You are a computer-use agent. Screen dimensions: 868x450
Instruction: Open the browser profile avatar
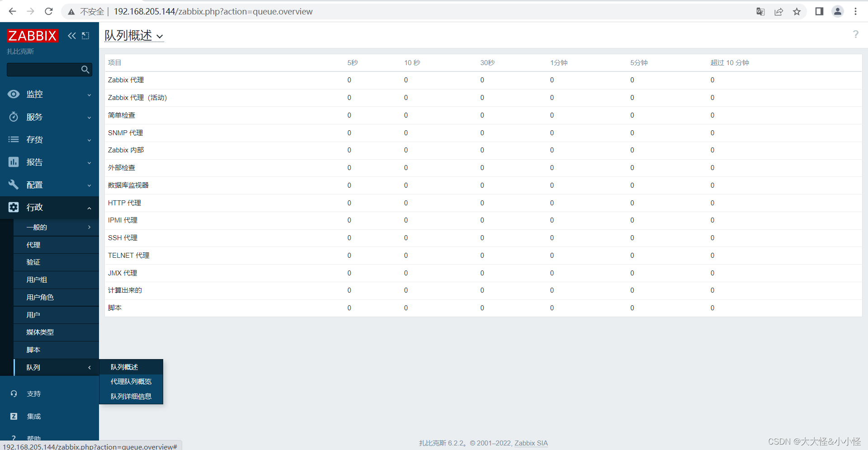click(838, 12)
